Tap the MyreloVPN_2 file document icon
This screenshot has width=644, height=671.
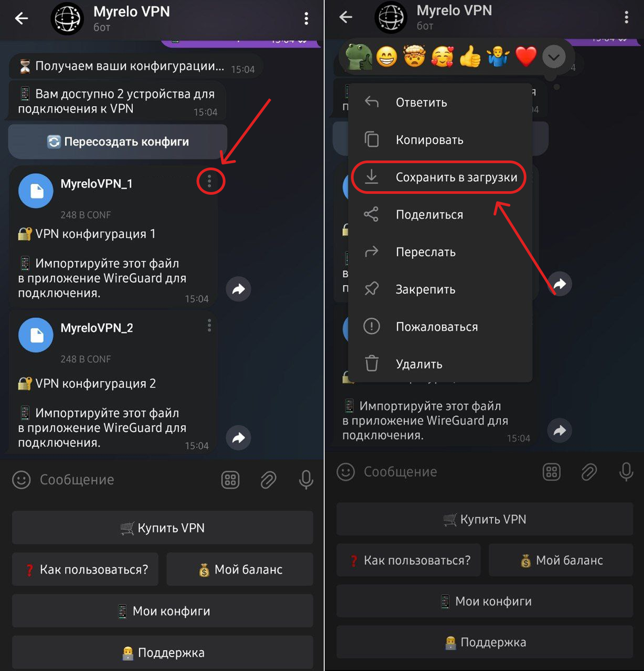click(x=36, y=335)
